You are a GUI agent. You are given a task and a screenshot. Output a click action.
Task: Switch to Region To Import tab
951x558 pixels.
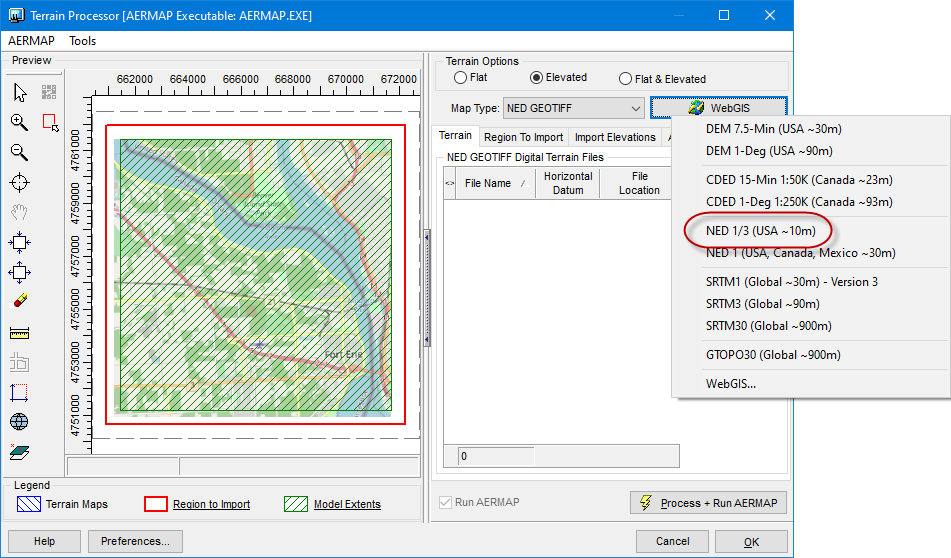coord(523,137)
